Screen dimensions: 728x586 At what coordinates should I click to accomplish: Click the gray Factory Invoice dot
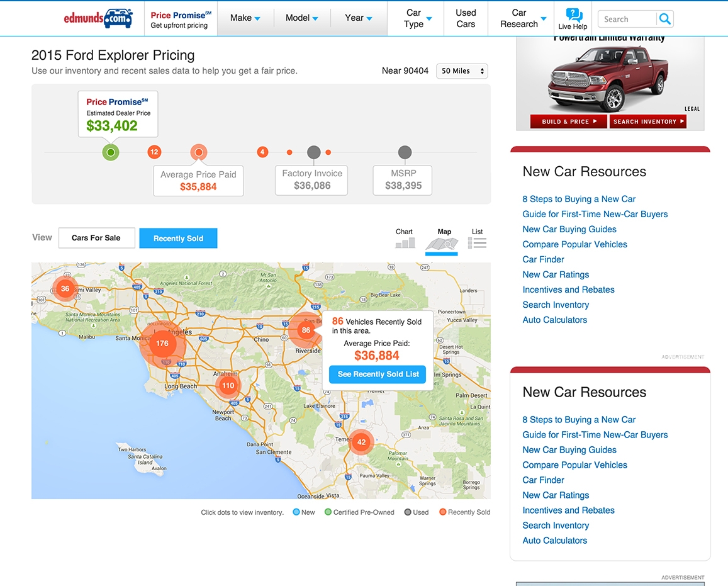314,152
